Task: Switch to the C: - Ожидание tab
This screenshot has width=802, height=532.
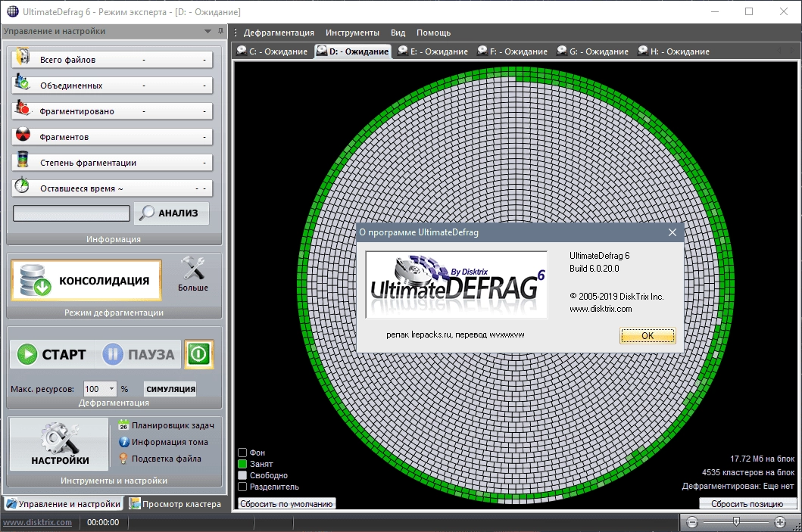Action: (272, 51)
